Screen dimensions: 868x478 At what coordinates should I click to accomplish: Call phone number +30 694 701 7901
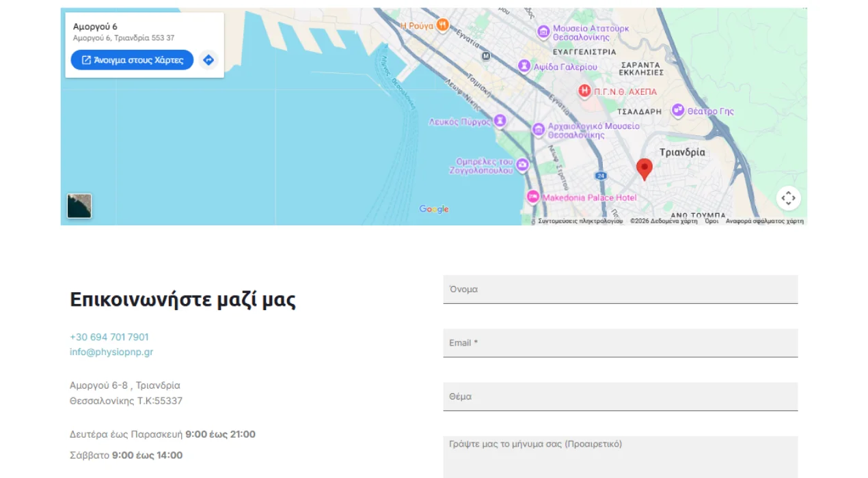tap(109, 337)
